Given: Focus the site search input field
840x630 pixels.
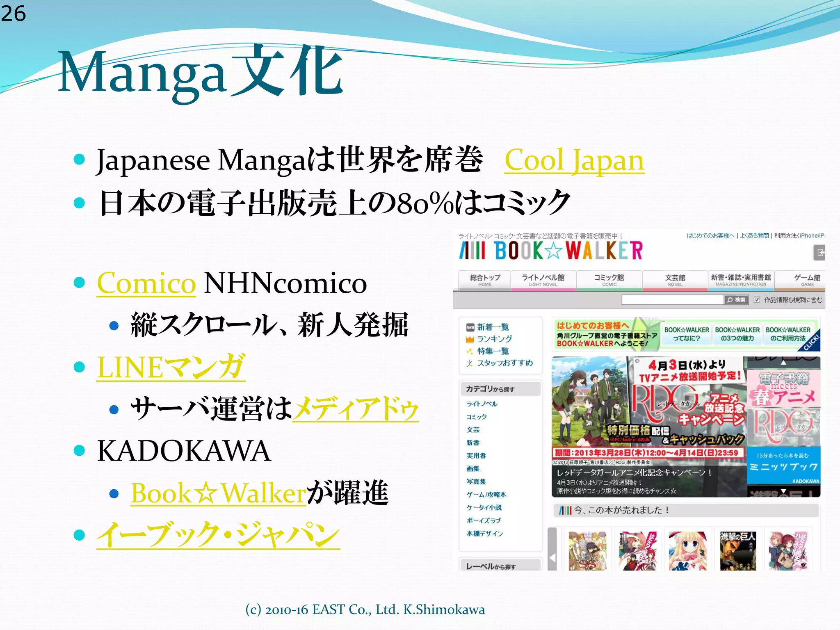Looking at the screenshot, I should coord(672,300).
